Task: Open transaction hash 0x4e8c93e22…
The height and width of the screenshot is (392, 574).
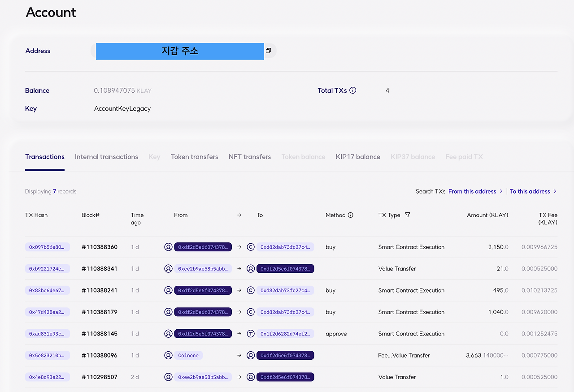Action: (48, 377)
